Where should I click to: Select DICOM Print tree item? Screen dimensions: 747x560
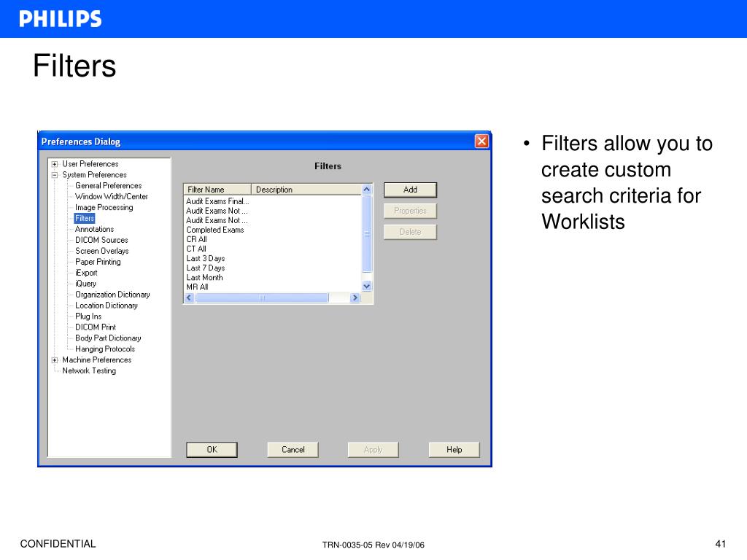click(96, 327)
